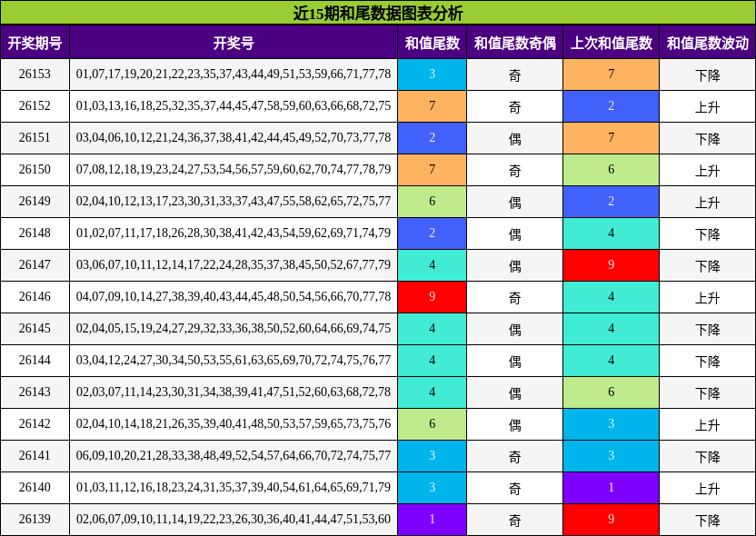Click draw numbers starting 02,03,07,11,14
This screenshot has width=756, height=536.
pos(234,392)
